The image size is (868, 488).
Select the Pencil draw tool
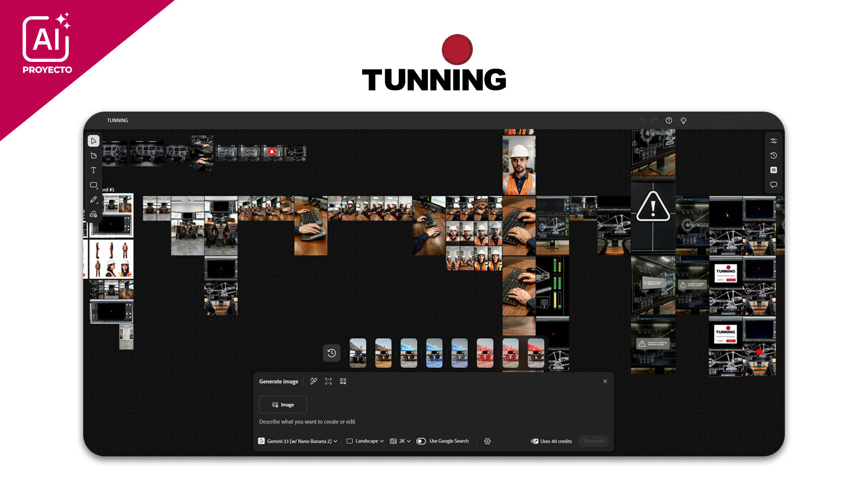94,200
